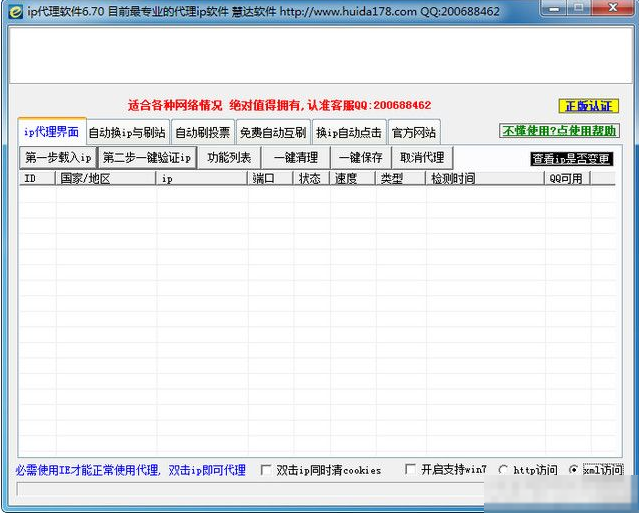639x513 pixels.
Task: Click the app icon in the title bar
Action: tap(12, 13)
